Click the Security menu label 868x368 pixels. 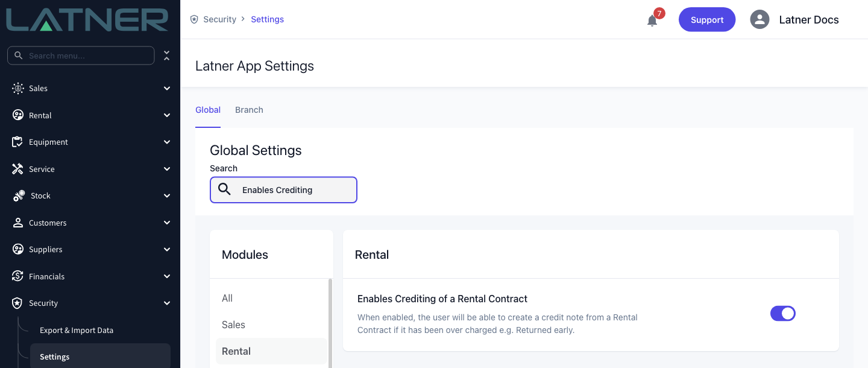point(43,303)
